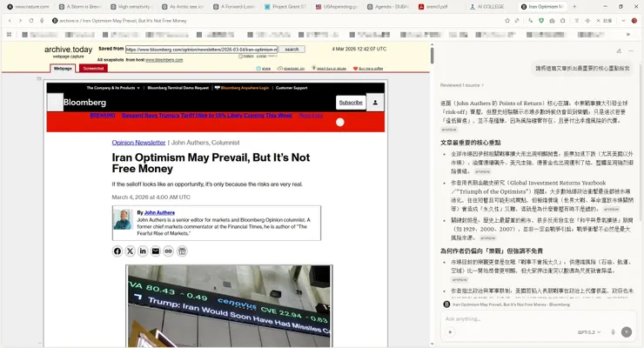Click the plus attach button in chat box
Screen dimensions: 644x348
[x=450, y=332]
